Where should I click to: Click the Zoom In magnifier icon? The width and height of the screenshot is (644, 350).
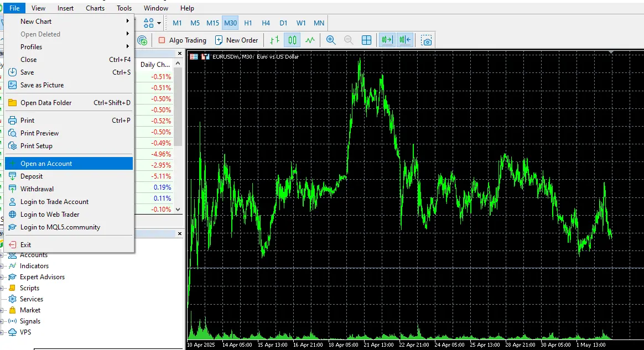pos(331,40)
